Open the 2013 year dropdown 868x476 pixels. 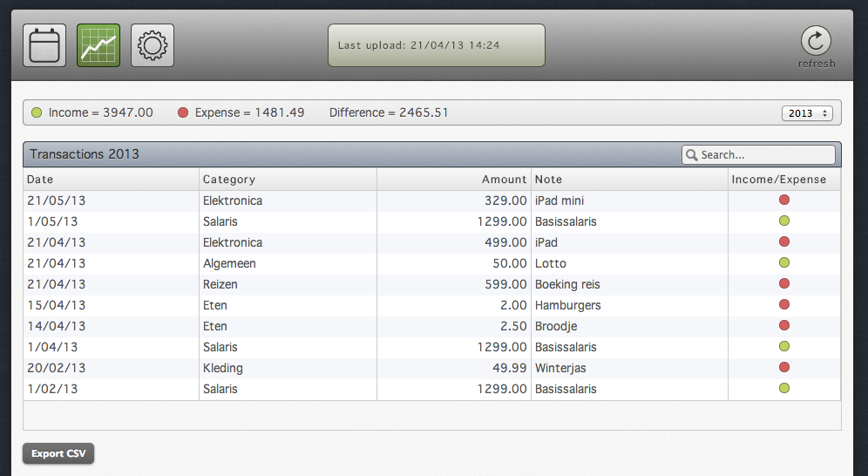pyautogui.click(x=808, y=113)
